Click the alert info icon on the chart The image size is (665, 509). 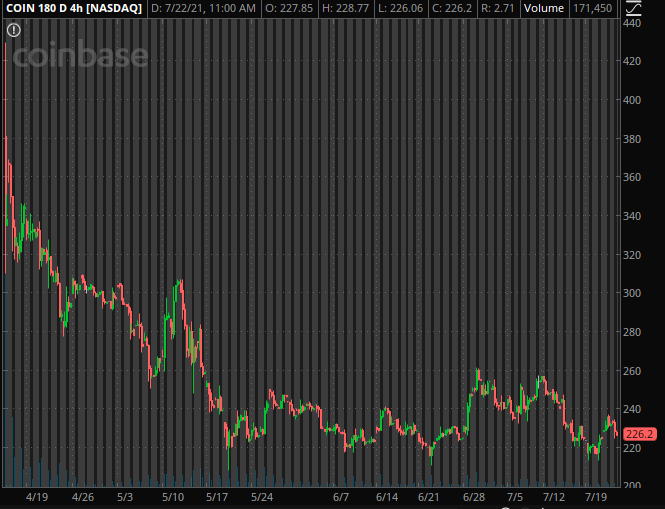[x=14, y=30]
